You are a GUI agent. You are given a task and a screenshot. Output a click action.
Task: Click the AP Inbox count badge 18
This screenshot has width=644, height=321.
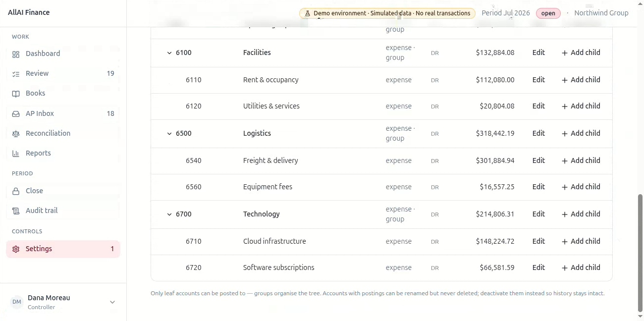[x=110, y=113]
